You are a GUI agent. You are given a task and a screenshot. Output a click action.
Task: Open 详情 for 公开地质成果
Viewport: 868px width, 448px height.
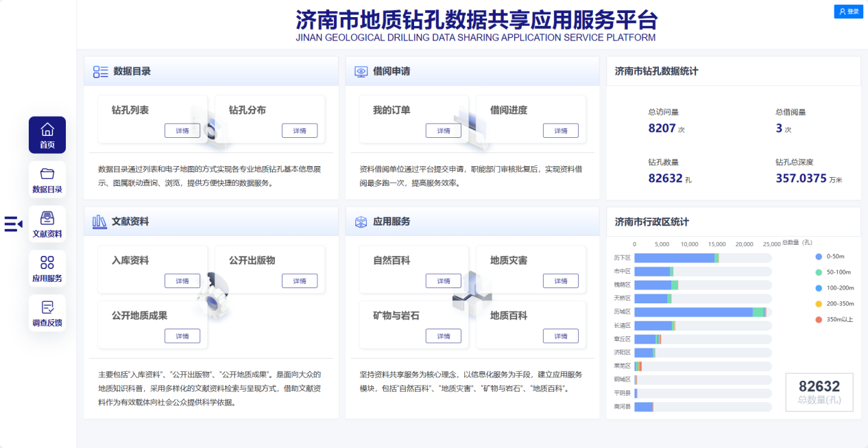(182, 336)
